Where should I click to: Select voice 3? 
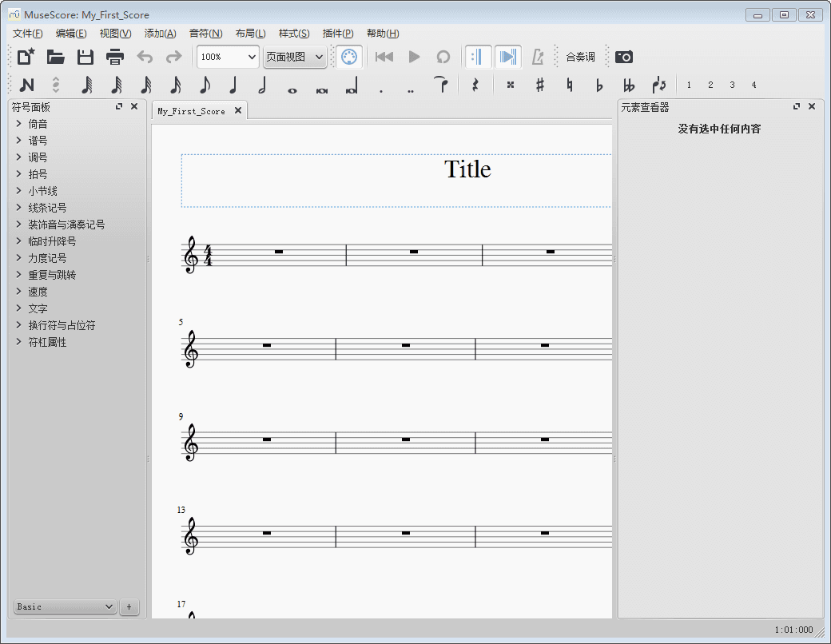tap(733, 85)
